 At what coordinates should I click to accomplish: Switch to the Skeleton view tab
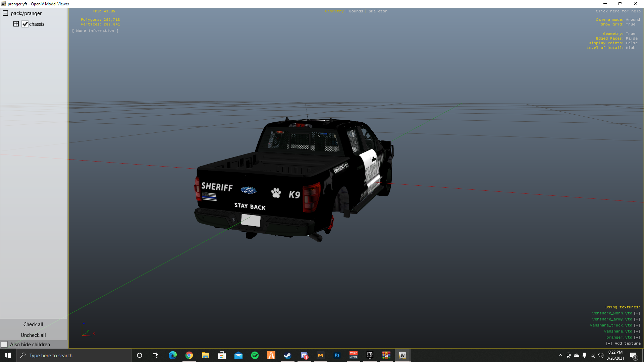coord(378,11)
